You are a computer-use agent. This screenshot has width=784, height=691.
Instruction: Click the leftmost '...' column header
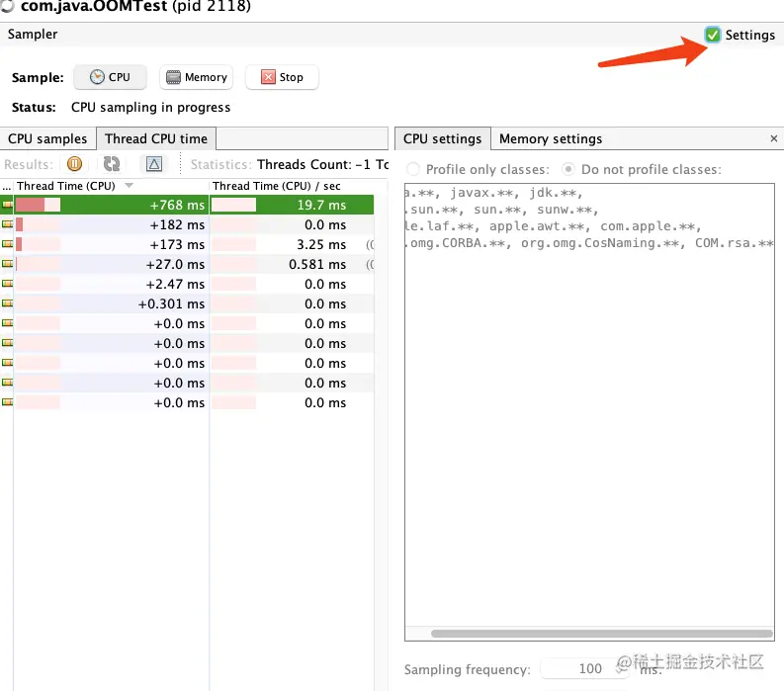coord(7,186)
